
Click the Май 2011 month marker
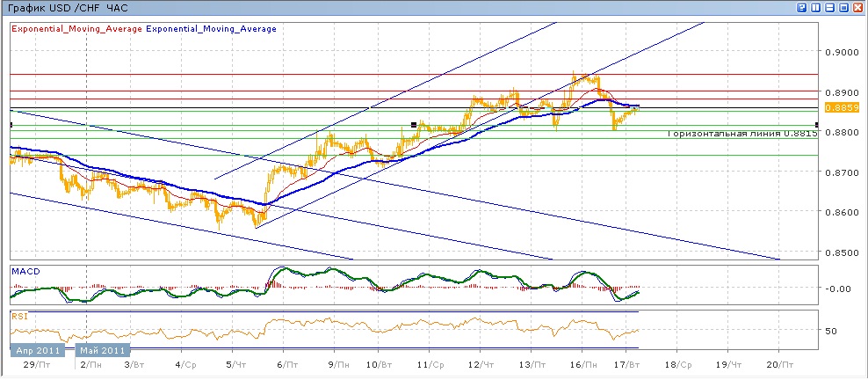pyautogui.click(x=102, y=350)
